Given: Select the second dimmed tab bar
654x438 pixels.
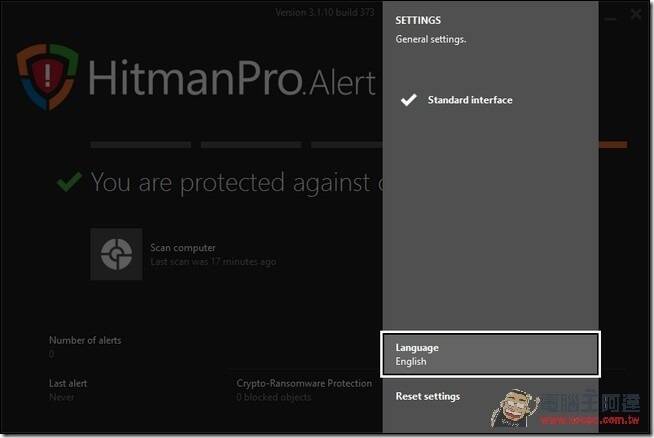Looking at the screenshot, I should click(251, 145).
